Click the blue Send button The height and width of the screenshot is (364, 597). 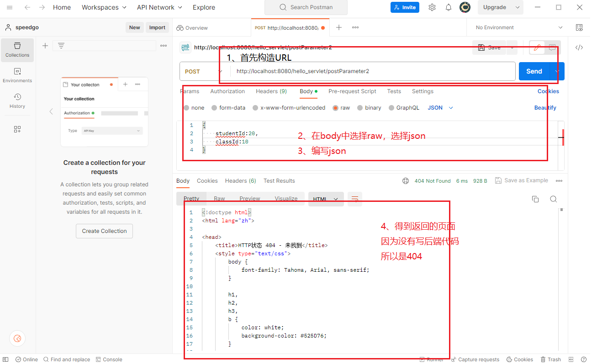[x=534, y=71]
